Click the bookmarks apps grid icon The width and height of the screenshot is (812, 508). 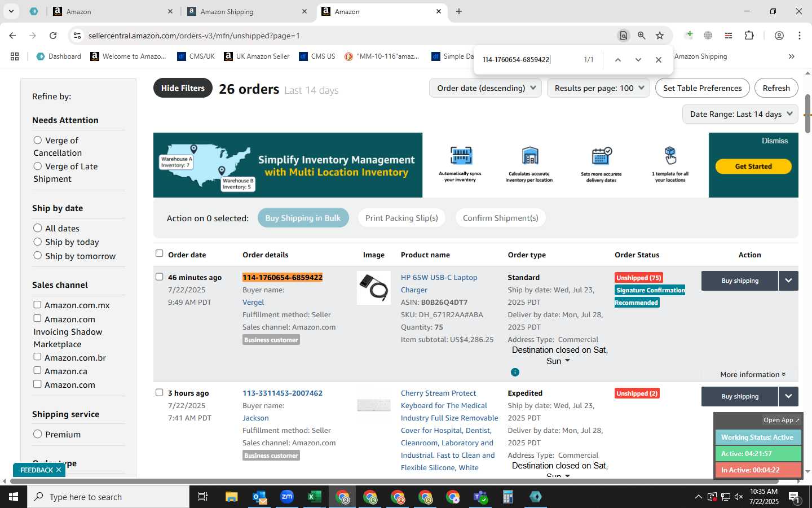click(x=15, y=56)
